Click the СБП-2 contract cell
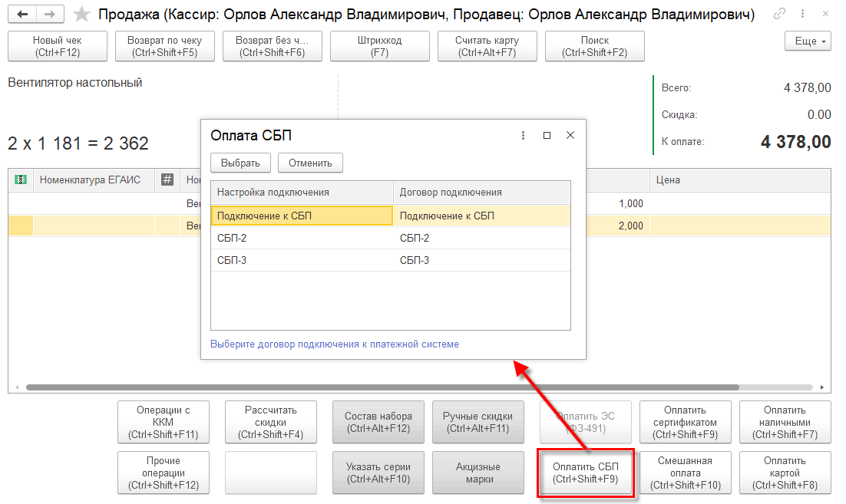This screenshot has width=846, height=504. pos(482,238)
